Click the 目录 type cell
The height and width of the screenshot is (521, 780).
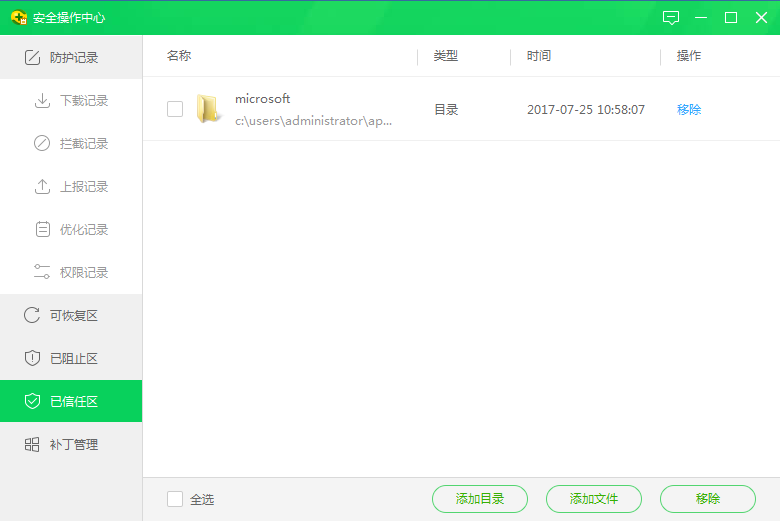click(446, 109)
